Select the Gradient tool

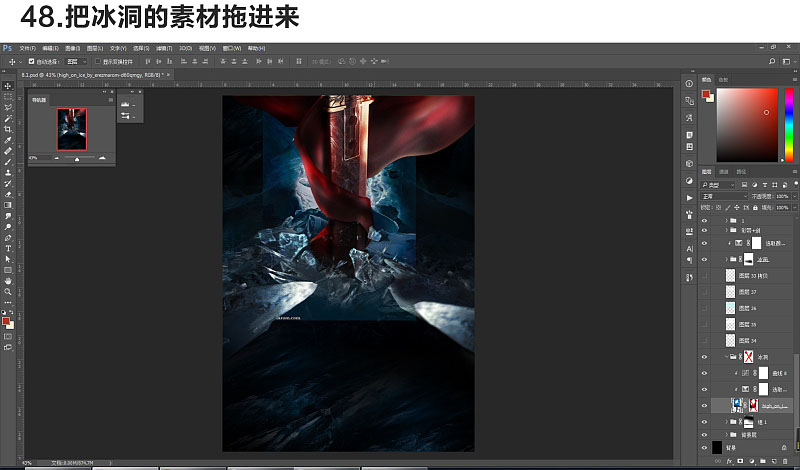click(x=8, y=205)
